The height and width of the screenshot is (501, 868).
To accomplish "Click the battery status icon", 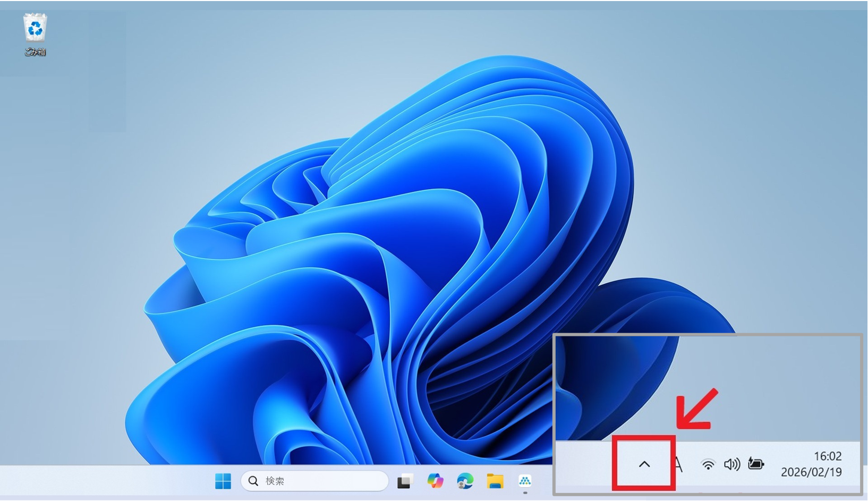I will click(x=756, y=464).
